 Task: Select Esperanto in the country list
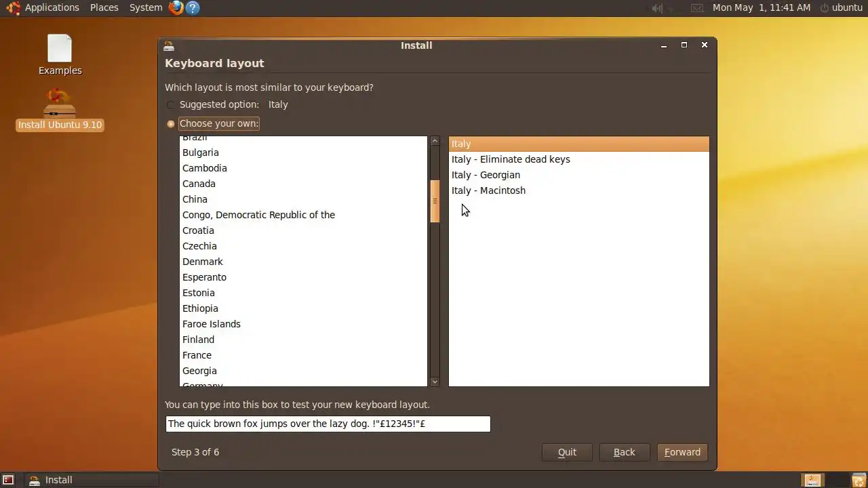pyautogui.click(x=303, y=277)
